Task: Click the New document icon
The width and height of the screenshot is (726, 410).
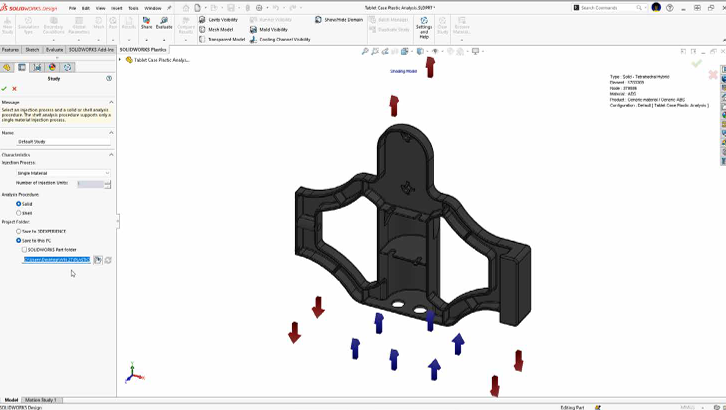Action: tap(198, 8)
